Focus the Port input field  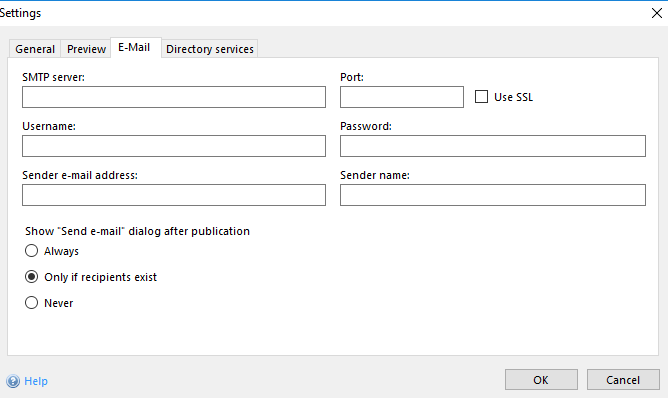(x=402, y=97)
